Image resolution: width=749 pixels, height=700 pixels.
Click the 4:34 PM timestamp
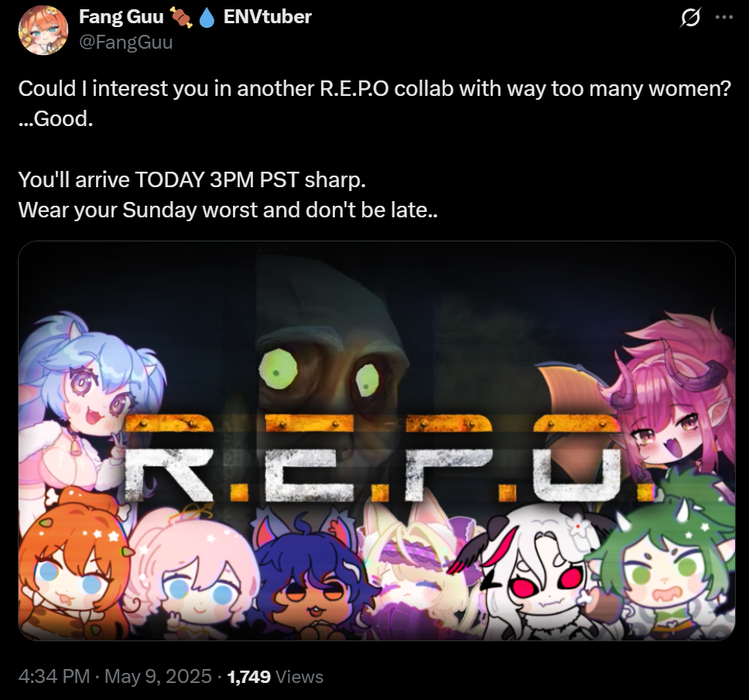pyautogui.click(x=54, y=676)
